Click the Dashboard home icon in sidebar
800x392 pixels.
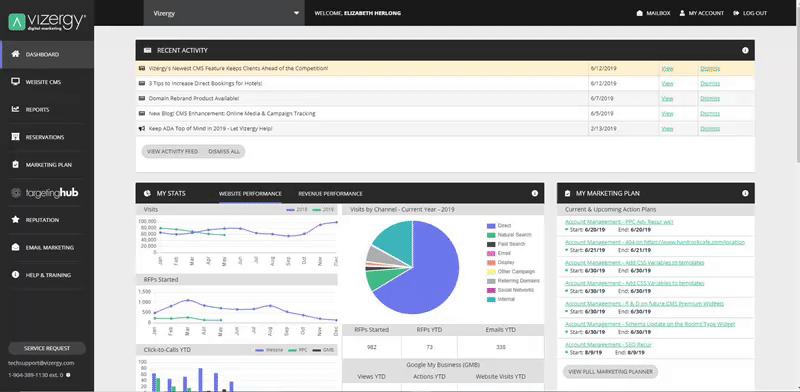pyautogui.click(x=15, y=54)
